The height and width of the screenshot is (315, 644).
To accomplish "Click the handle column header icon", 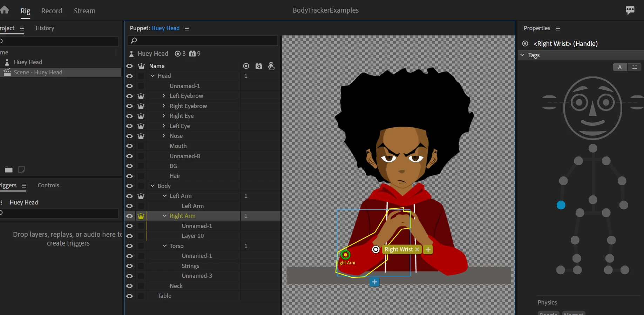I will [246, 66].
